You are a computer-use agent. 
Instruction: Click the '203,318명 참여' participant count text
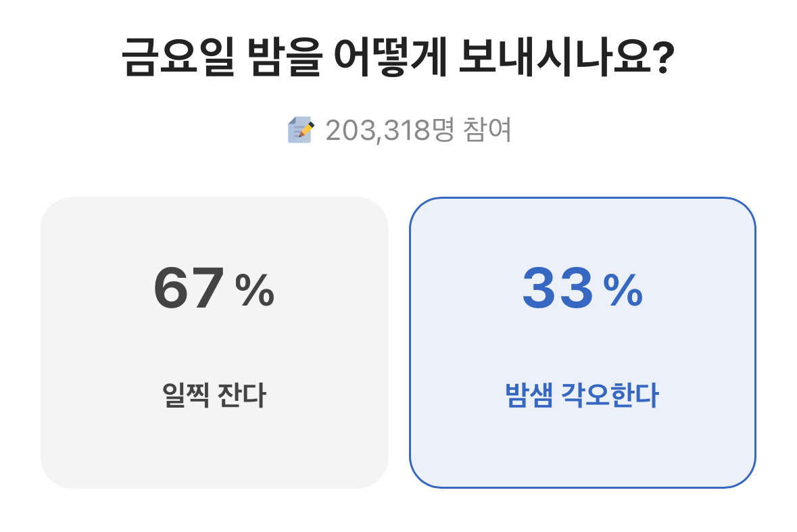pyautogui.click(x=418, y=130)
